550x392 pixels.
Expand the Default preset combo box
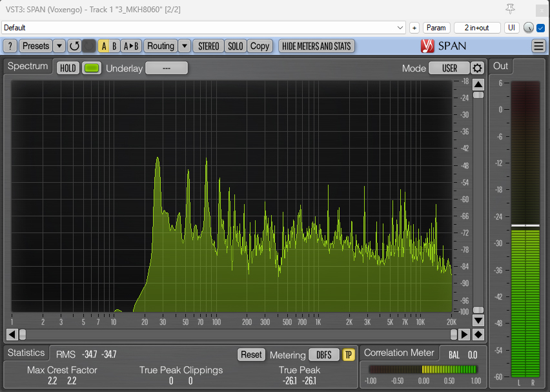[x=203, y=28]
